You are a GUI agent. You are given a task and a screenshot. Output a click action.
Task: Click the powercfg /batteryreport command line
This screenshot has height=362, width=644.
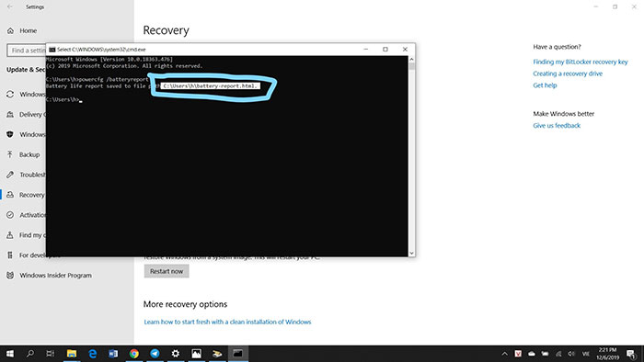click(98, 79)
